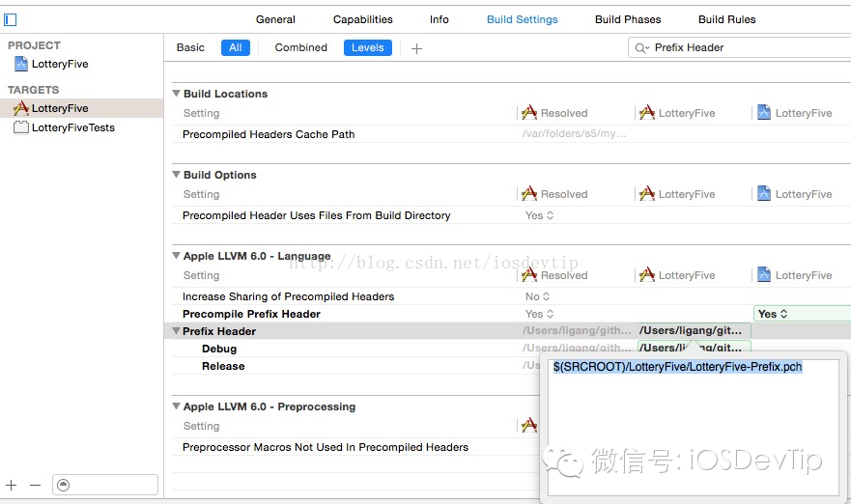The image size is (851, 504).
Task: Select All settings filter
Action: [x=236, y=47]
